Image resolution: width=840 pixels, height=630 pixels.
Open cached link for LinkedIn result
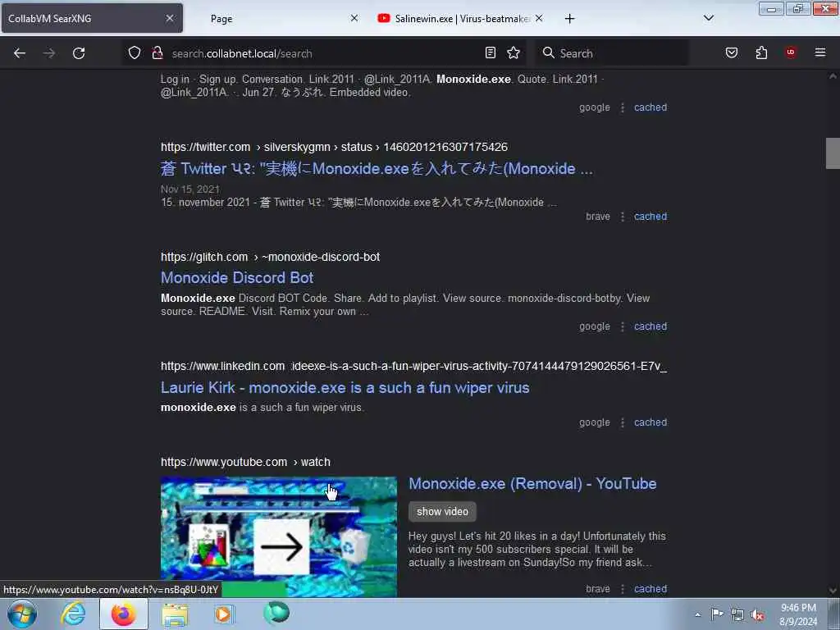[651, 422]
